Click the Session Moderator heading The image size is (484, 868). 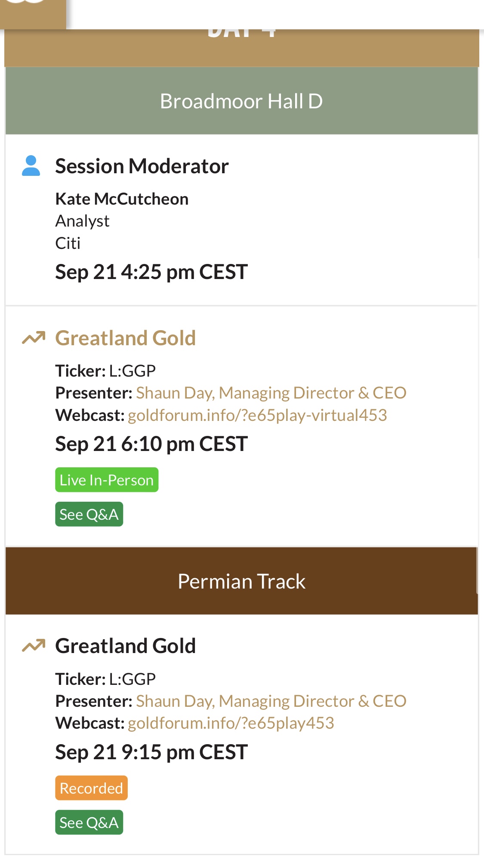point(142,166)
